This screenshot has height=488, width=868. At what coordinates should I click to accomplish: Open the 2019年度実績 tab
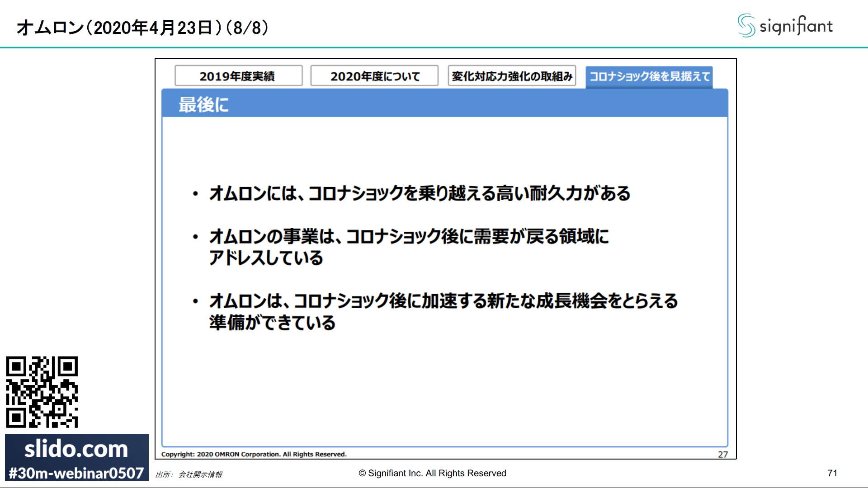(x=238, y=76)
